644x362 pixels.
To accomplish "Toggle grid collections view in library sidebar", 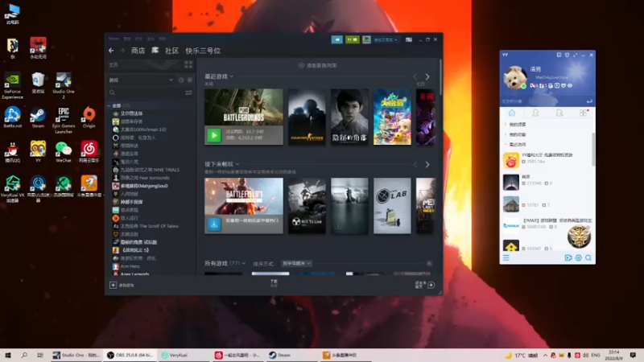I will [x=188, y=64].
